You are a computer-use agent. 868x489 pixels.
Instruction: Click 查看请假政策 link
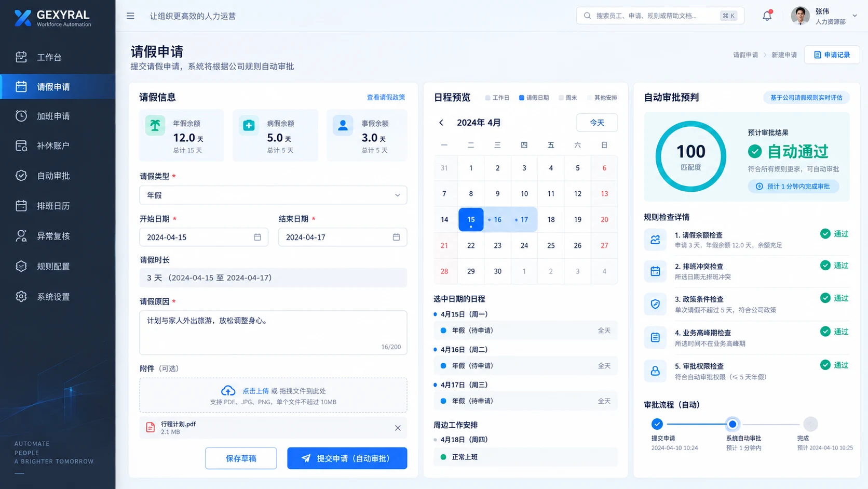click(386, 97)
